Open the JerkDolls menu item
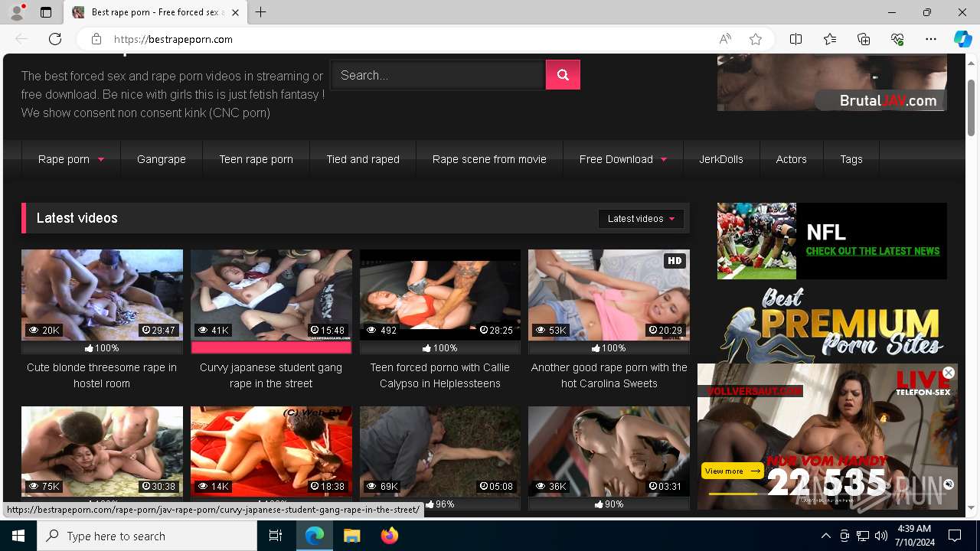Screen dimensions: 980x551 [x=721, y=159]
